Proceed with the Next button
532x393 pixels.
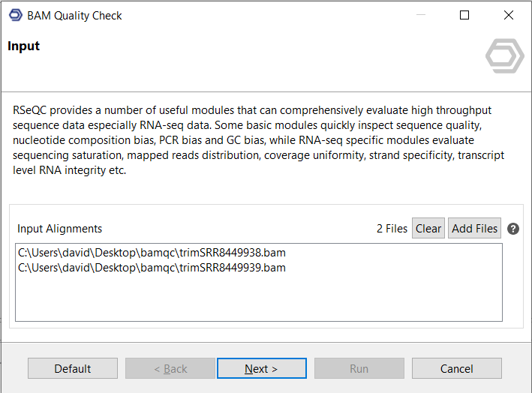pyautogui.click(x=261, y=368)
